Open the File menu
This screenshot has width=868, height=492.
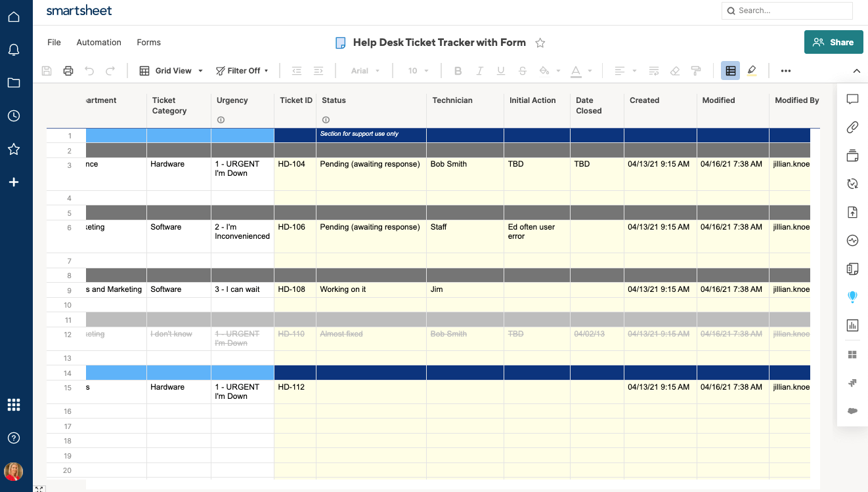click(54, 43)
